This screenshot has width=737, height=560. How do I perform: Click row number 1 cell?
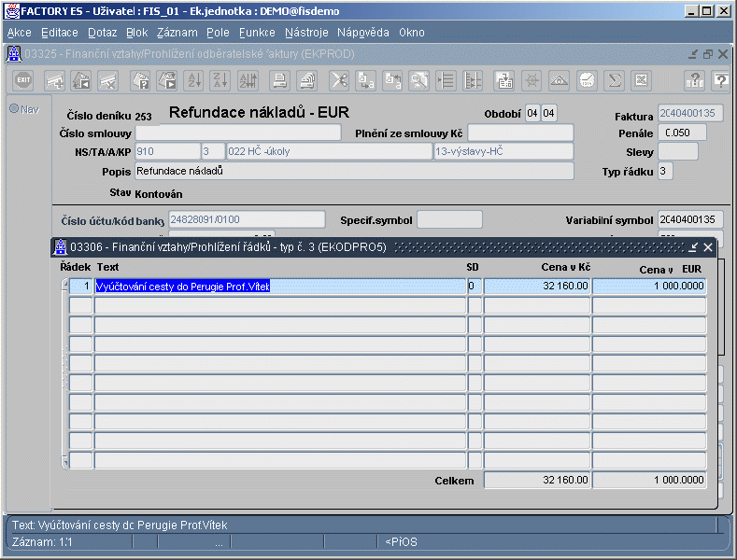81,287
